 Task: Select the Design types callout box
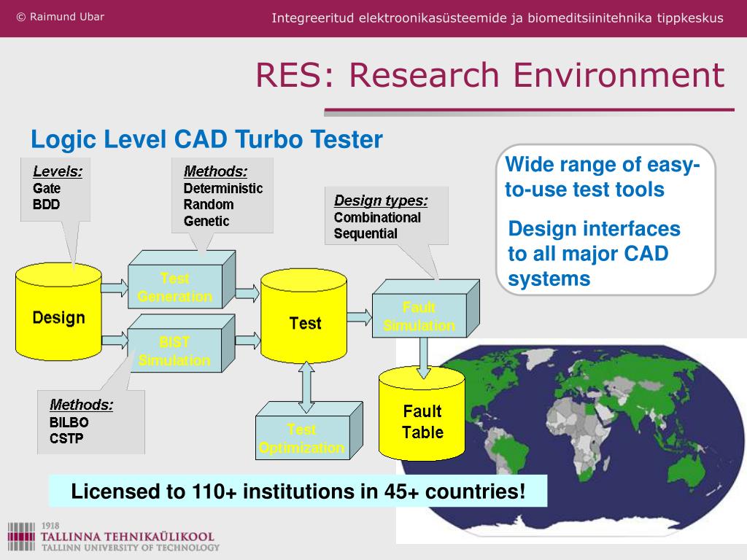(x=386, y=216)
